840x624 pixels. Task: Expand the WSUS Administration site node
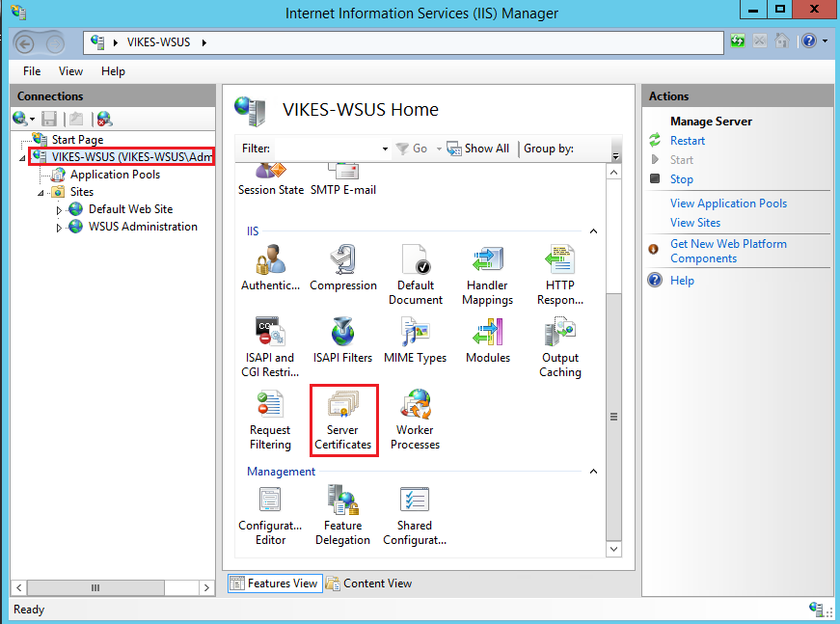(59, 228)
